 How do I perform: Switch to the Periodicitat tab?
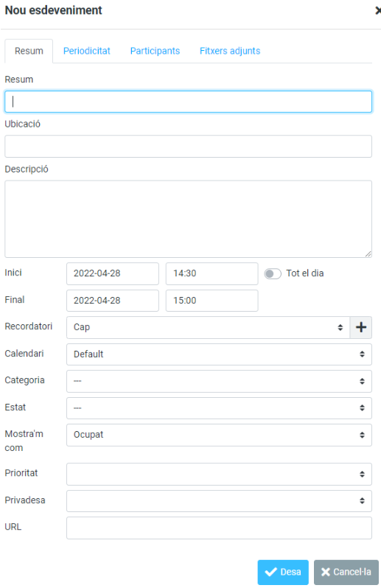click(87, 51)
